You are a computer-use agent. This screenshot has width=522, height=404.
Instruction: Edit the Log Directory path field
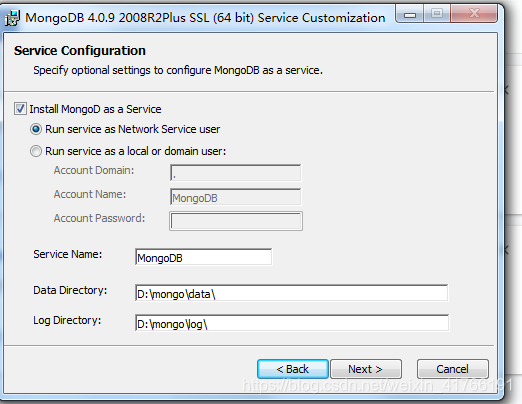292,323
